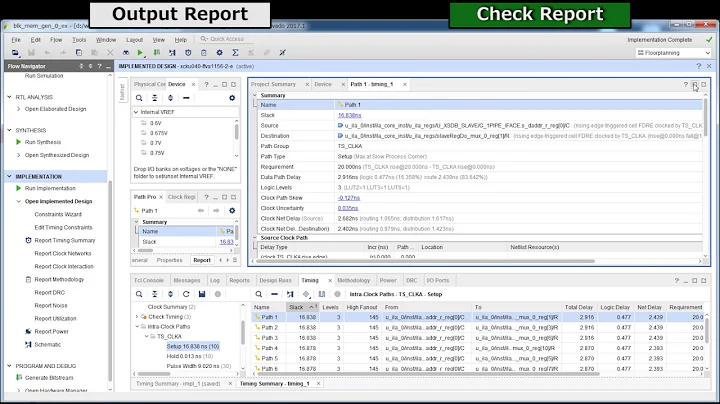Click Run Synthesis in Flow Navigator
This screenshot has width=720, height=404.
click(43, 142)
